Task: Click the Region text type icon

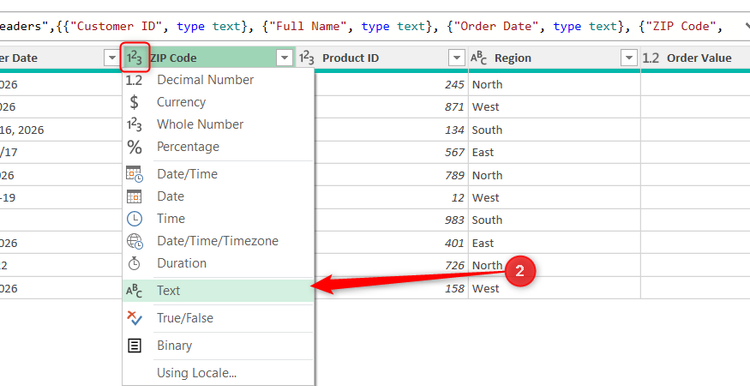Action: click(x=479, y=58)
